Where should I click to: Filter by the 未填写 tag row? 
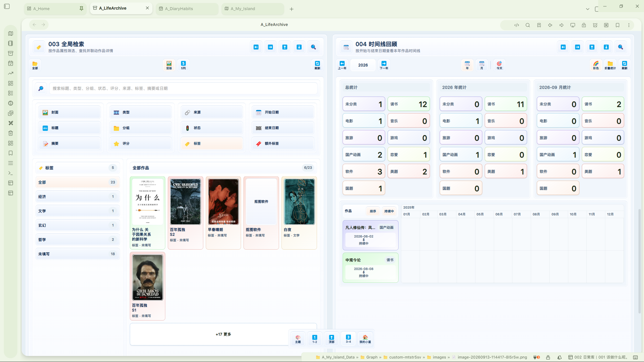pyautogui.click(x=77, y=254)
